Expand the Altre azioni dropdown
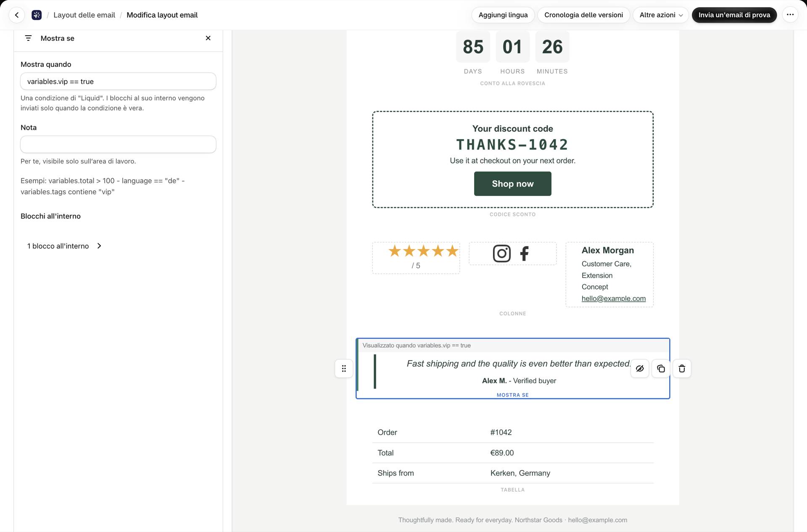807x532 pixels. pos(661,15)
